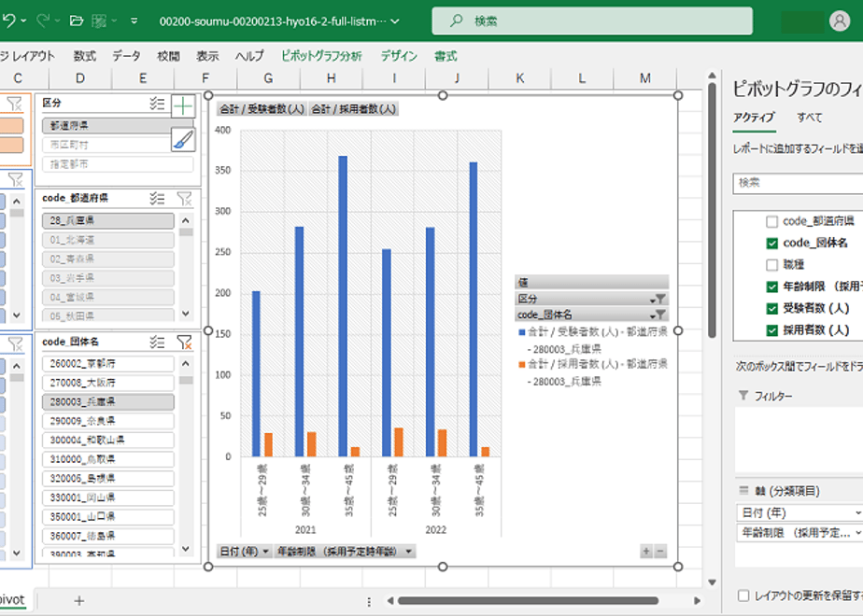Click the chart collapse field minus button
The height and width of the screenshot is (616, 863).
click(x=660, y=551)
